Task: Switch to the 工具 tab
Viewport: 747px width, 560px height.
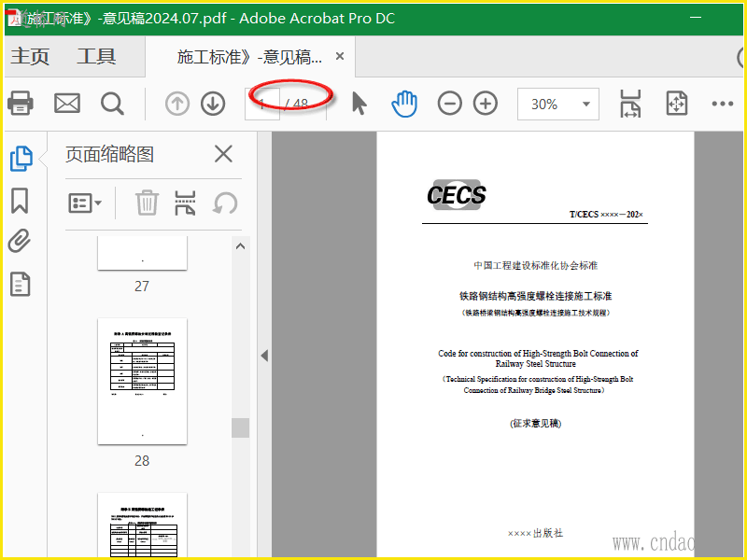Action: (97, 56)
